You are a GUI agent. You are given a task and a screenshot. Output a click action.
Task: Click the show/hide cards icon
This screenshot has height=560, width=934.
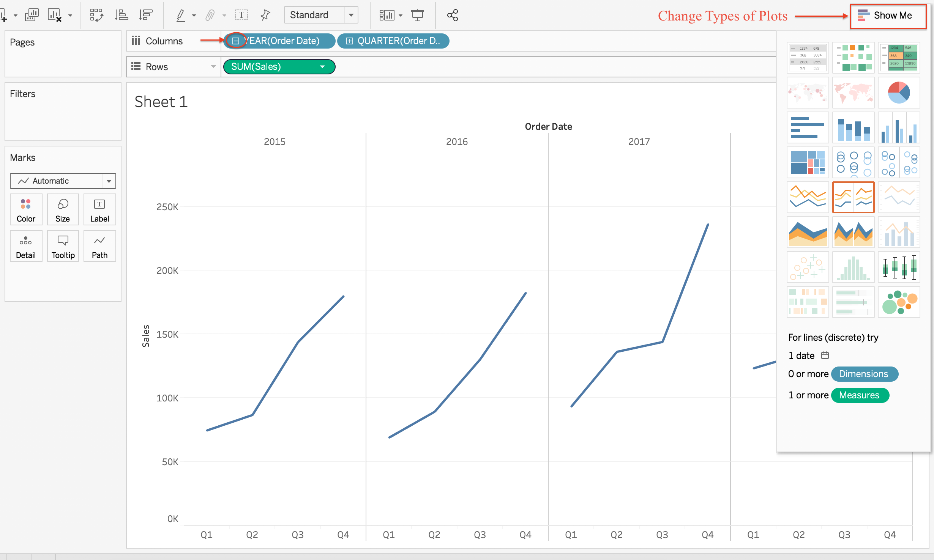387,15
